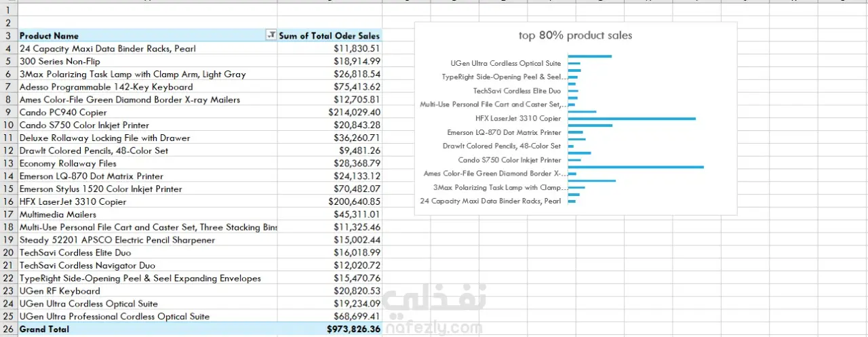Screen dimensions: 868x337
Task: Select the $973,826.36 grand total value
Action: click(x=330, y=329)
